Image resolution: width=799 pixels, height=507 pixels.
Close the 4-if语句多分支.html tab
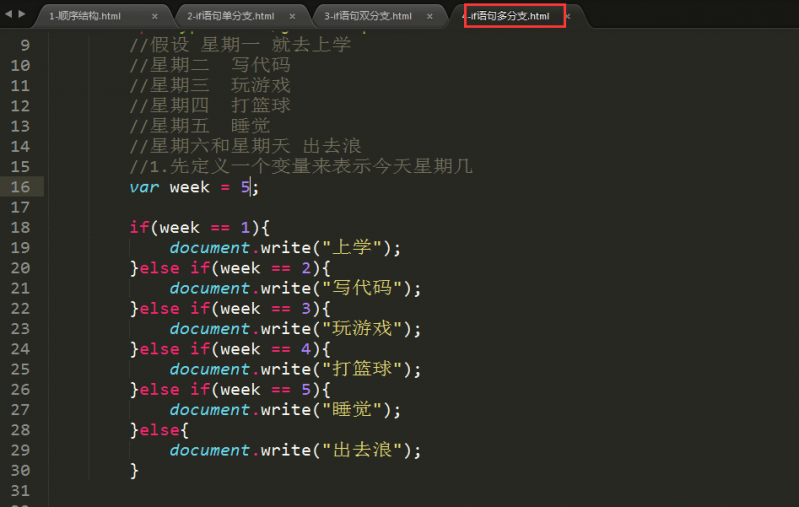[x=567, y=17]
